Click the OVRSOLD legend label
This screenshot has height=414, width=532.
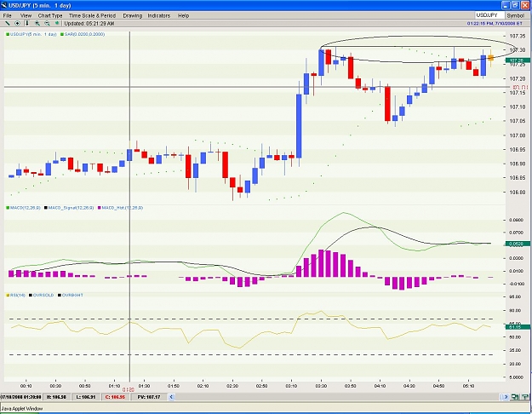(43, 295)
